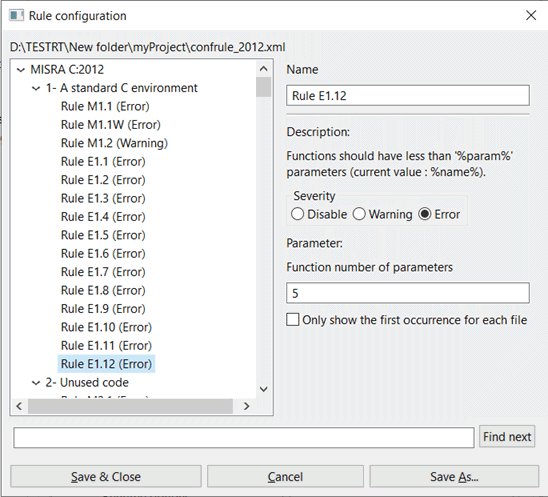Click the Function number of parameters field

click(408, 293)
